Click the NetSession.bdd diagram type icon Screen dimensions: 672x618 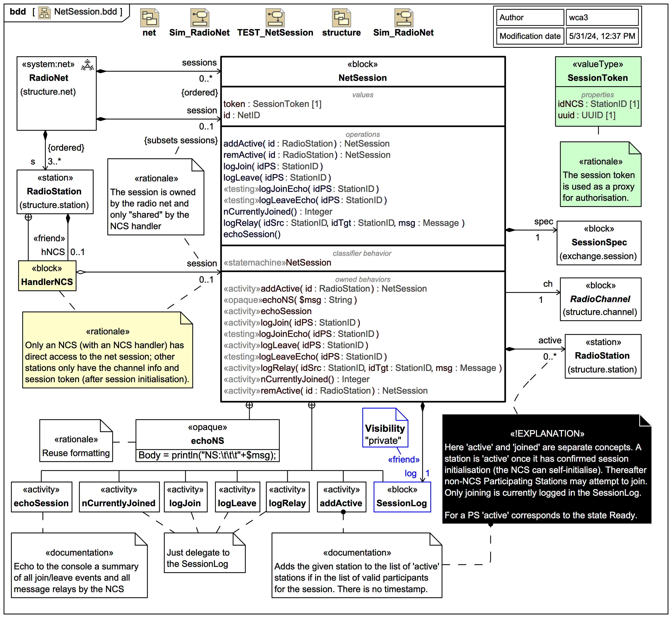(44, 12)
